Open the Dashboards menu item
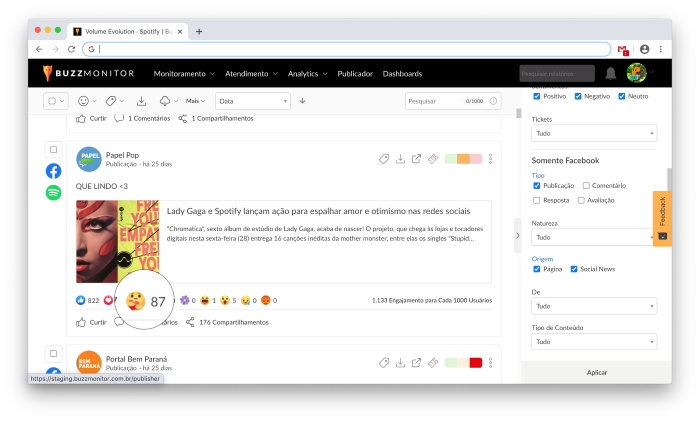This screenshot has height=421, width=700. pos(402,73)
